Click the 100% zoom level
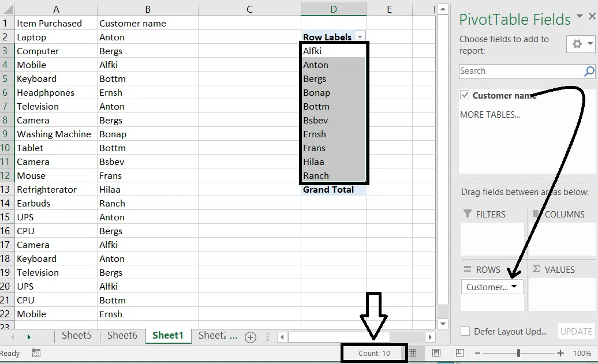 (582, 353)
